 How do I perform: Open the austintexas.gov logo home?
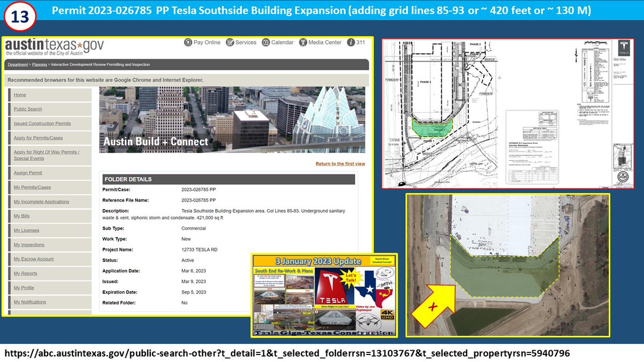[55, 47]
